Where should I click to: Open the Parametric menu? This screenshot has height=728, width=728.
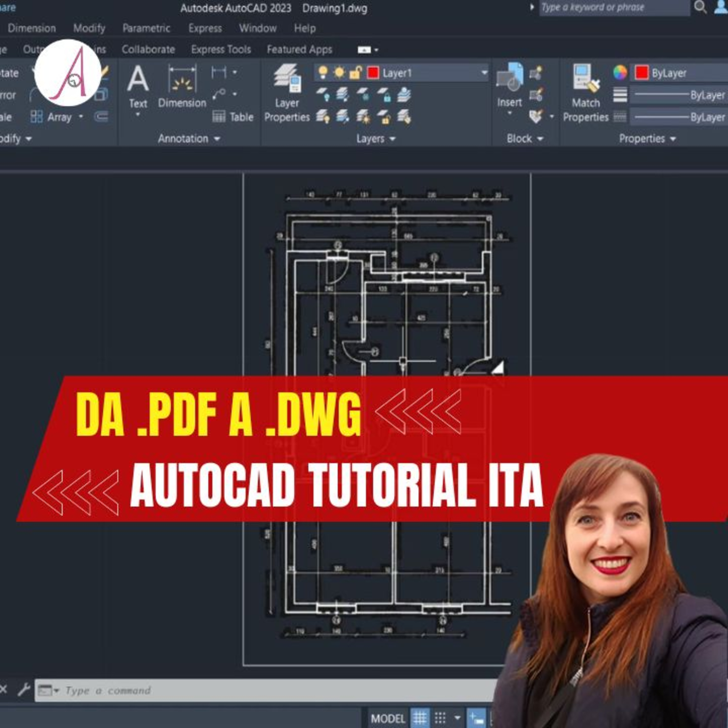pos(146,28)
